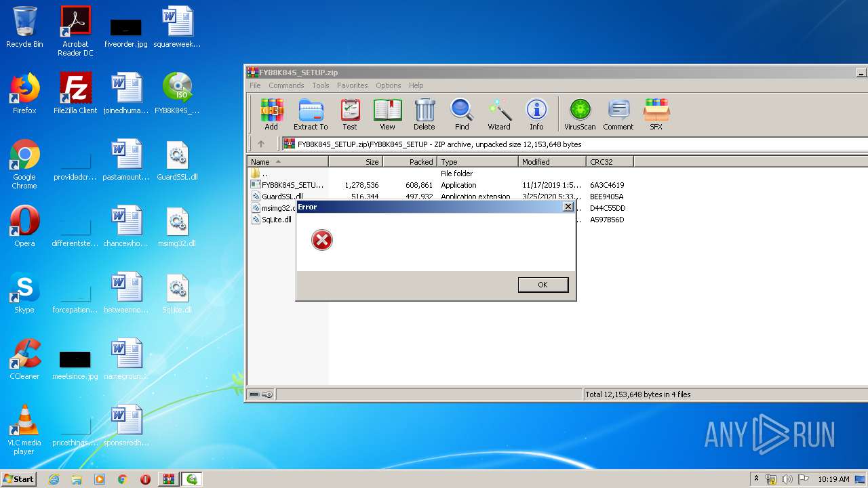Select SqLite.dll in the archive list
Image resolution: width=868 pixels, height=488 pixels.
(271, 220)
